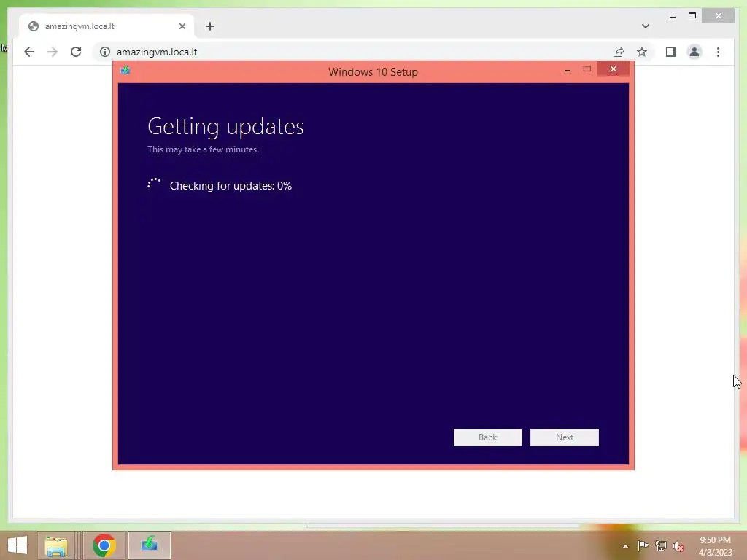Open Chrome's three-dot menu
This screenshot has height=560, width=747.
point(718,52)
